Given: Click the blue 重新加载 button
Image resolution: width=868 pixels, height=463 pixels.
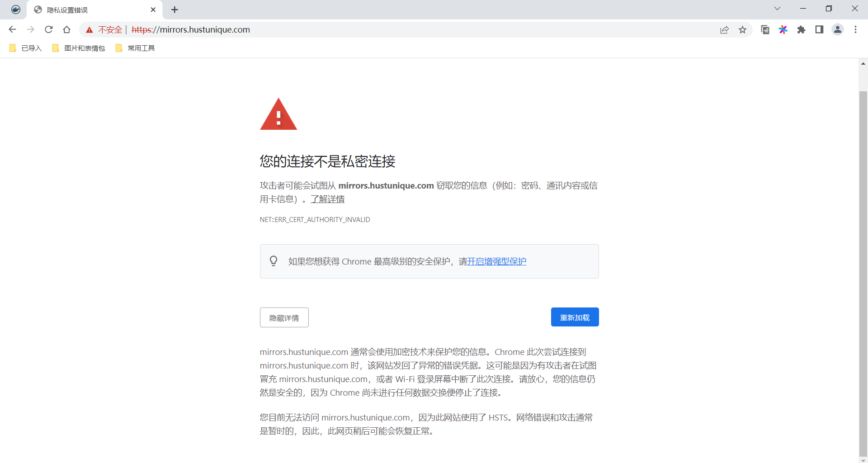Looking at the screenshot, I should [575, 317].
